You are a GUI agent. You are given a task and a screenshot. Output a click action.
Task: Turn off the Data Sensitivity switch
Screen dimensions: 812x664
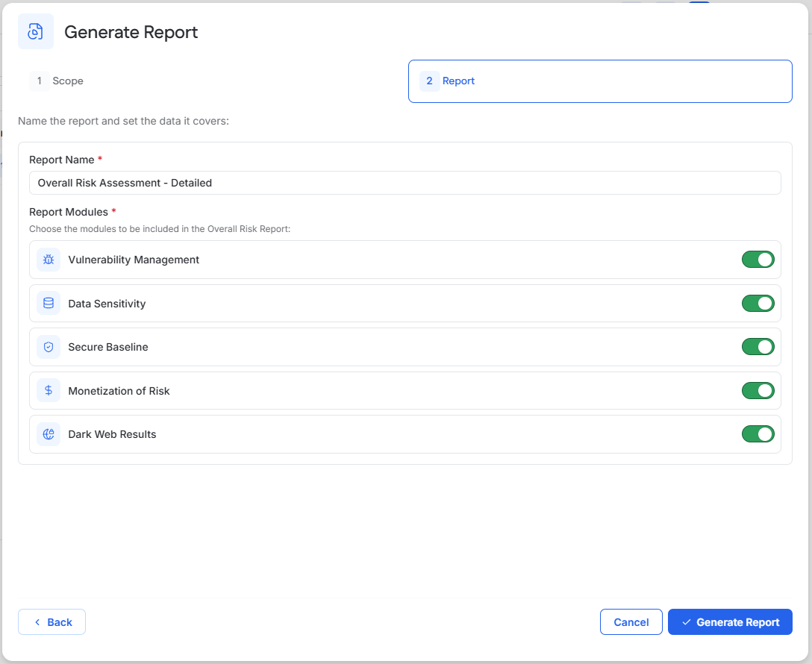point(758,304)
